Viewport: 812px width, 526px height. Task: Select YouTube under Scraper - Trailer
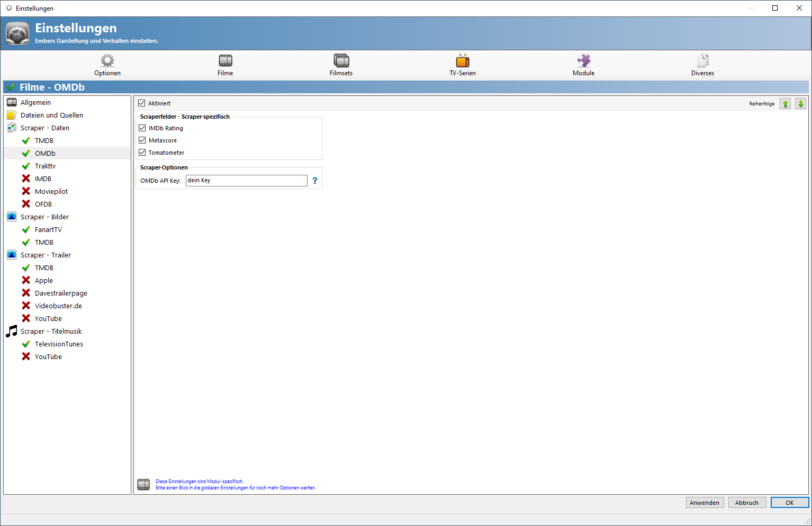point(48,318)
